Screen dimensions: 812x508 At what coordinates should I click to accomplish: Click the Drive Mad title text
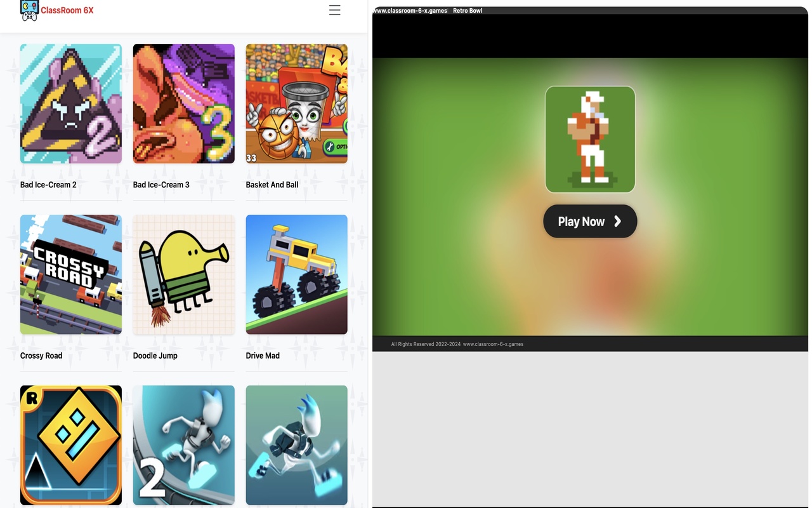(263, 356)
